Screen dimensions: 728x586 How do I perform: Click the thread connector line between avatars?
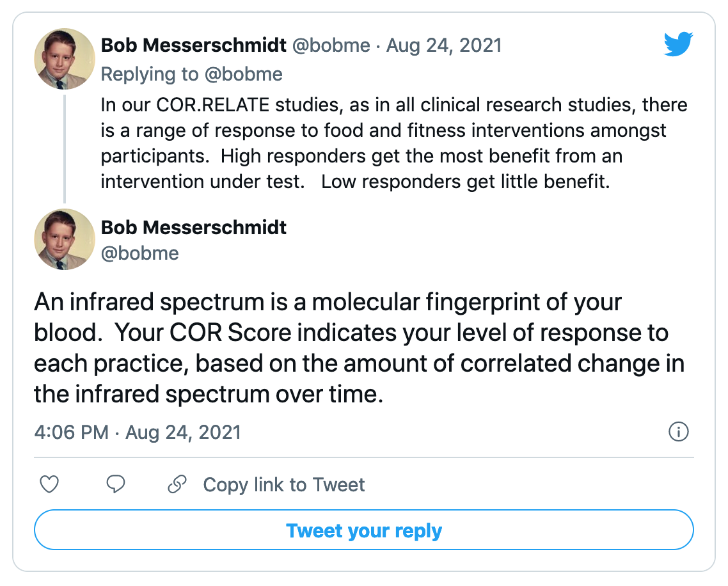pyautogui.click(x=65, y=149)
